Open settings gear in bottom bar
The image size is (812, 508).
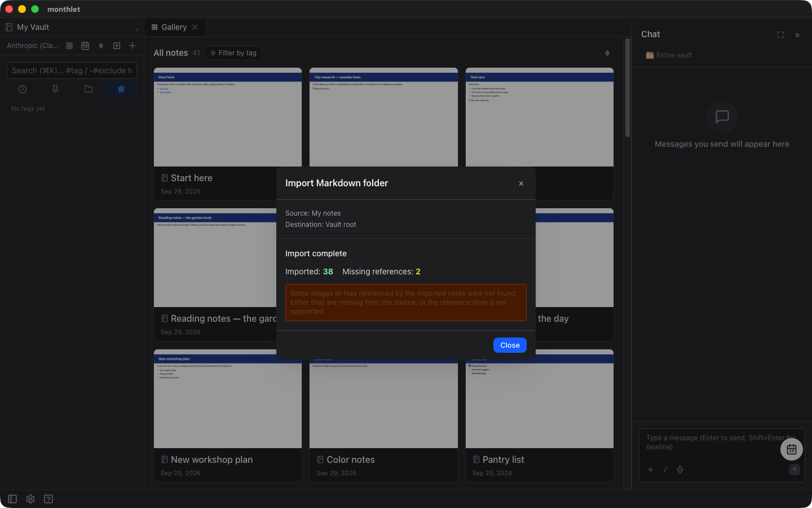[x=30, y=499]
